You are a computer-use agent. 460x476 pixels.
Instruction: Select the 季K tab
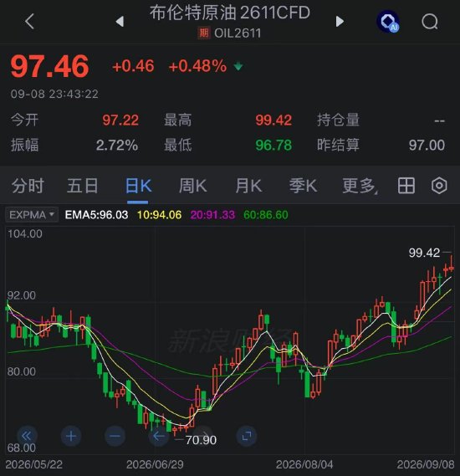(x=303, y=186)
